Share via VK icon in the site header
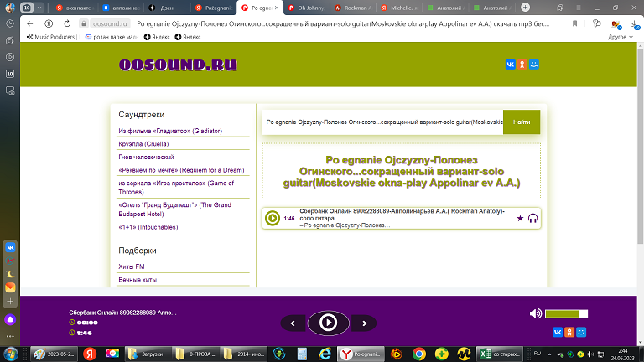 (x=510, y=65)
